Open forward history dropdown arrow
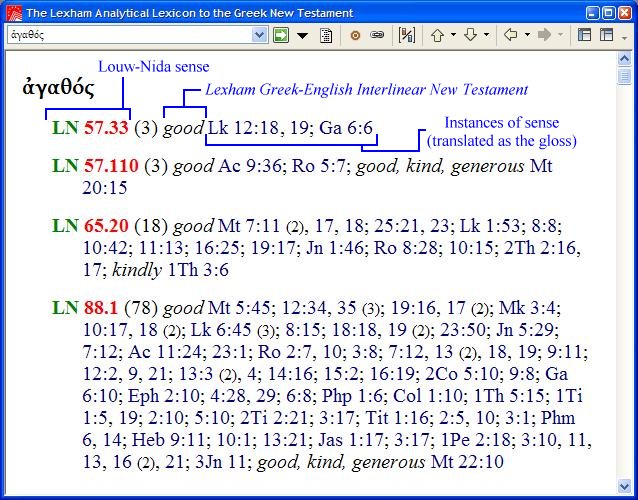This screenshot has height=500, width=638. [x=561, y=35]
